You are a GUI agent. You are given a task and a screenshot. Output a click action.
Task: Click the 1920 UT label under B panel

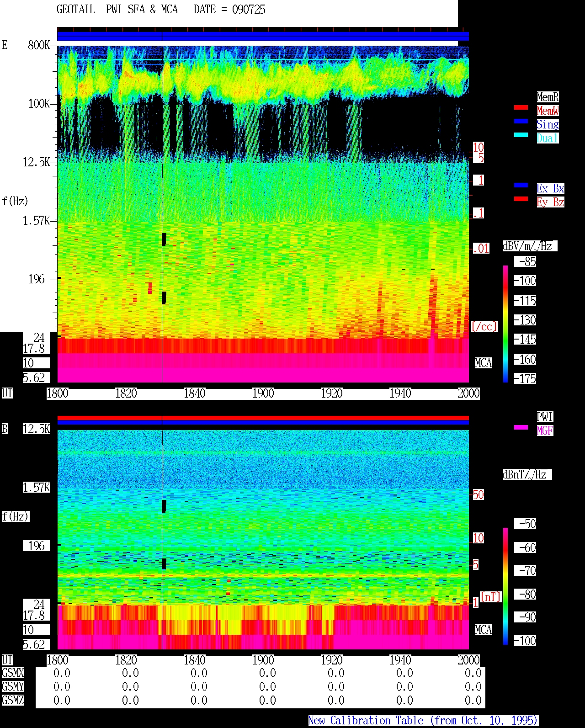coord(332,660)
